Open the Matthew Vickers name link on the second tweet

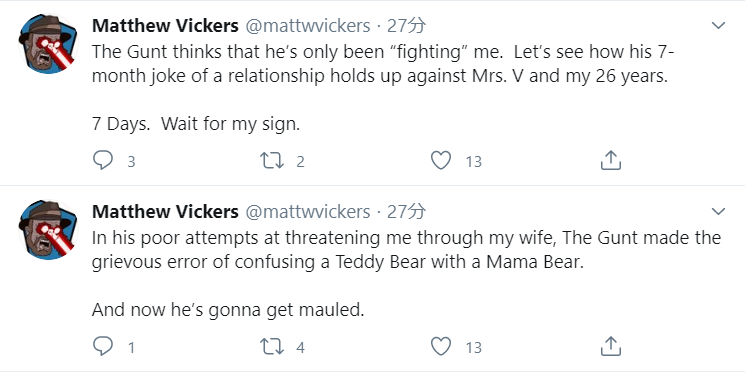(165, 212)
